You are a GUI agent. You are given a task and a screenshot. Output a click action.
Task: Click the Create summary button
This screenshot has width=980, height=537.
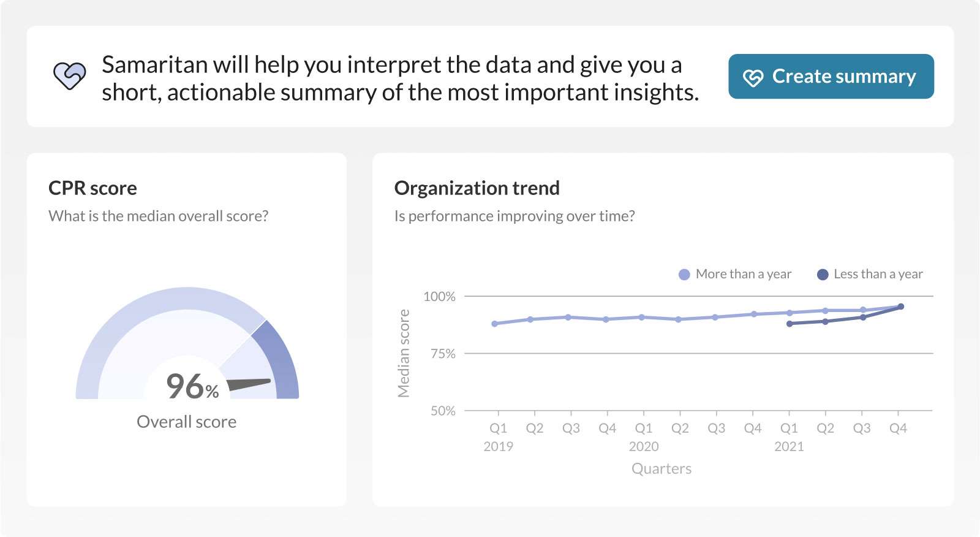coord(831,77)
